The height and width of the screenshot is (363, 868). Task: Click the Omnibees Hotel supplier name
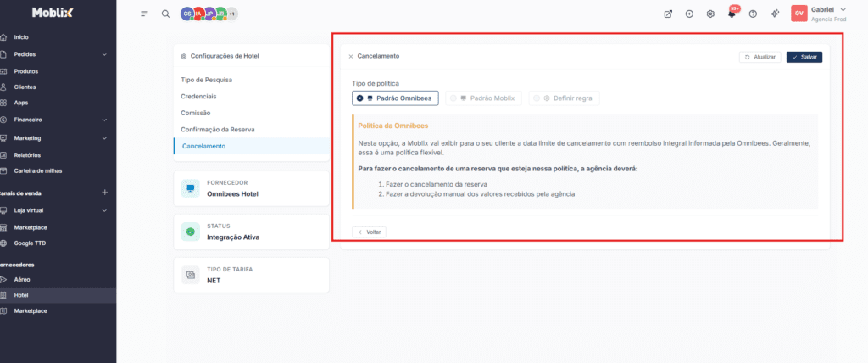tap(232, 194)
